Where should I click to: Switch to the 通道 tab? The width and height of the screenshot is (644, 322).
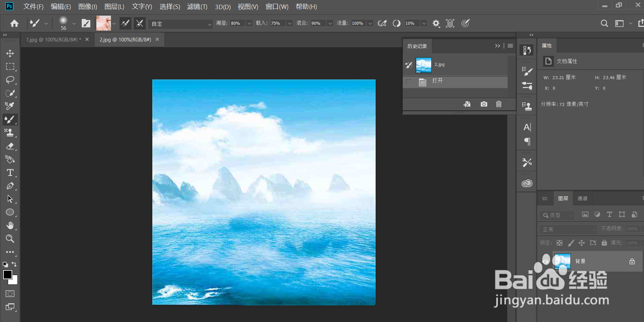point(582,198)
